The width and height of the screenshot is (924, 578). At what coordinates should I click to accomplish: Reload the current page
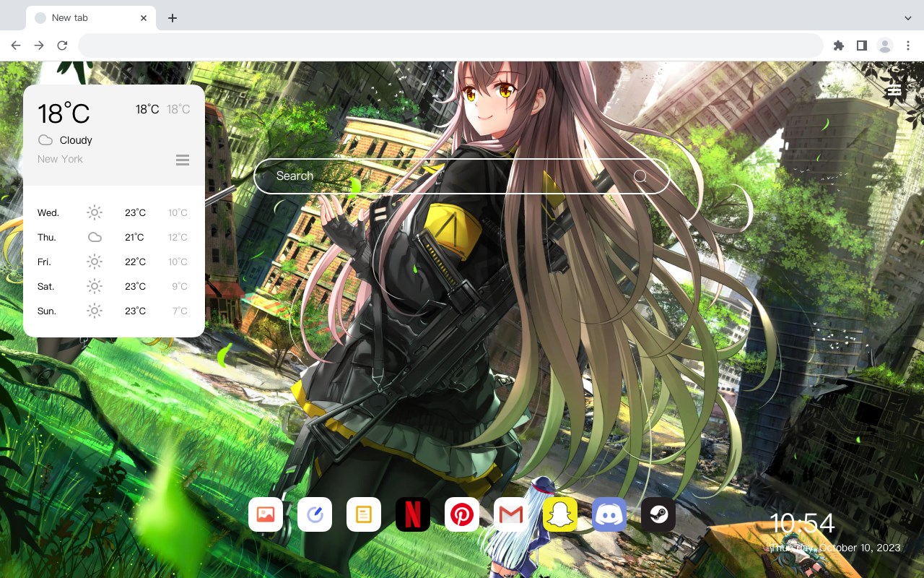62,46
